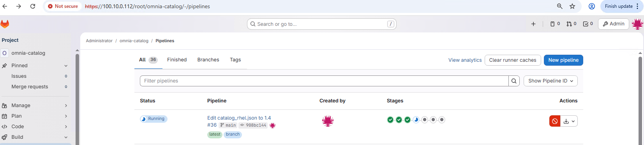Click the address bar URL
Screen dimensions: 644x145
[147, 6]
